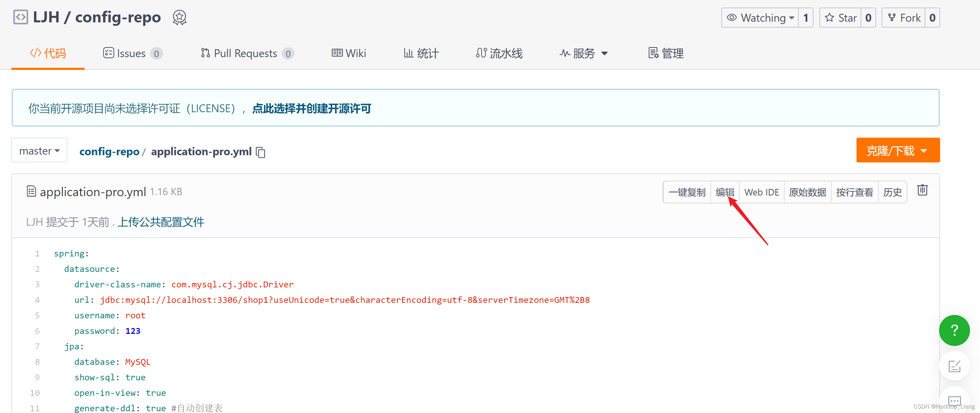Screen dimensions: 980x413
Task: Click the eye icon on Watching button
Action: click(731, 18)
